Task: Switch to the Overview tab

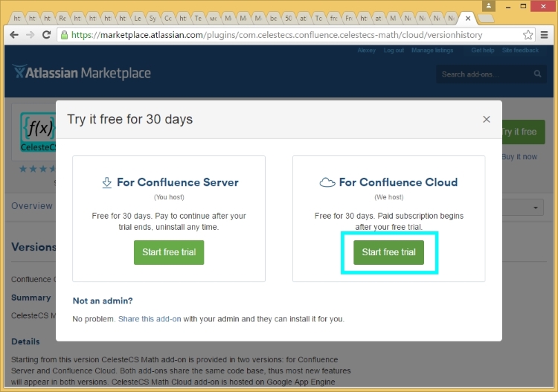Action: click(x=32, y=206)
